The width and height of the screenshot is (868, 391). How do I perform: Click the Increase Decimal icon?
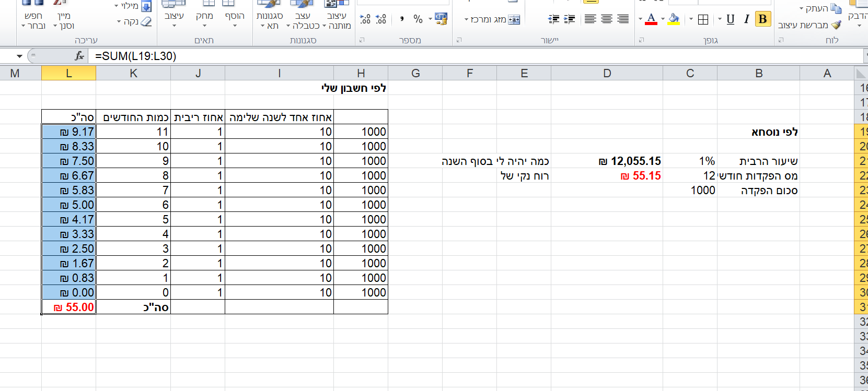click(x=381, y=19)
